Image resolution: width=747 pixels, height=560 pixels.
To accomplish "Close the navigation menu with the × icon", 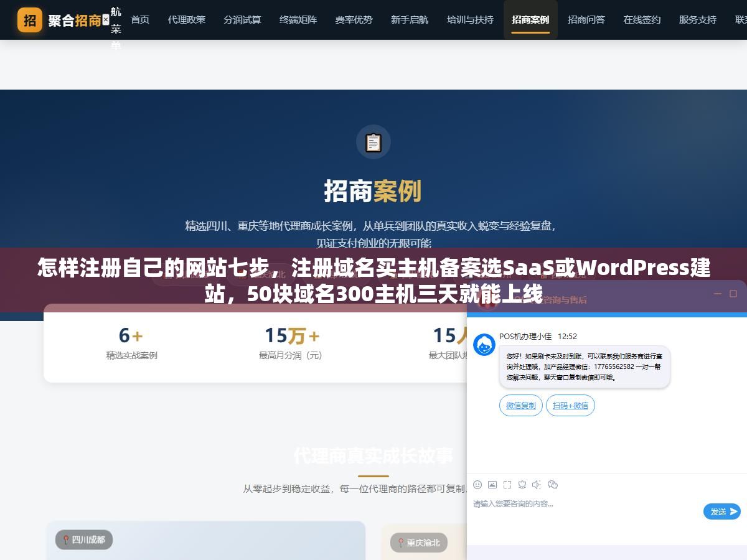I will [x=105, y=20].
